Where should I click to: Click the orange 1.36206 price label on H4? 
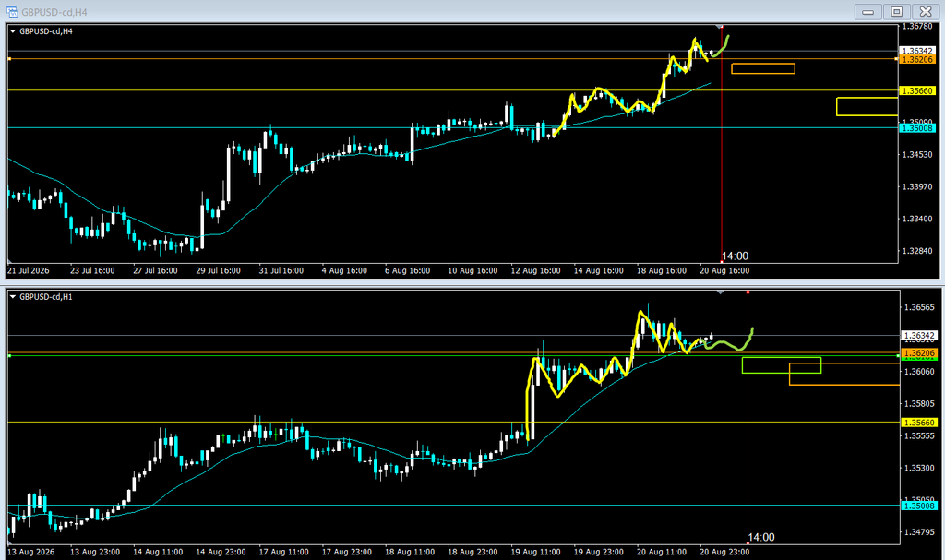tap(916, 59)
